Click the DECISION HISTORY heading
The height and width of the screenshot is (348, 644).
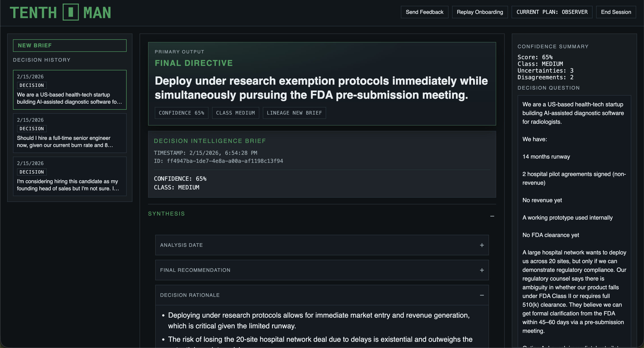42,60
